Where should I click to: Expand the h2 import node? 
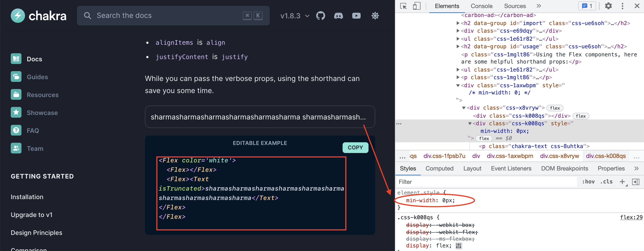458,23
